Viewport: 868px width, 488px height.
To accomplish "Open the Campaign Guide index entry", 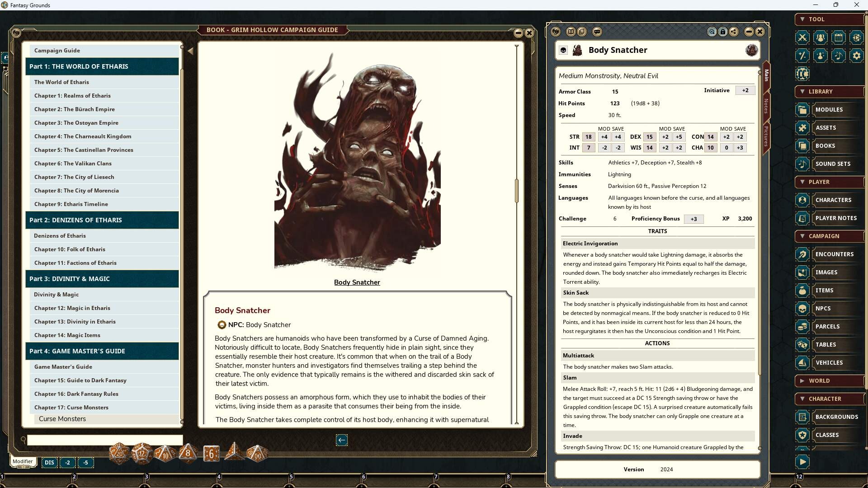I will coord(104,51).
